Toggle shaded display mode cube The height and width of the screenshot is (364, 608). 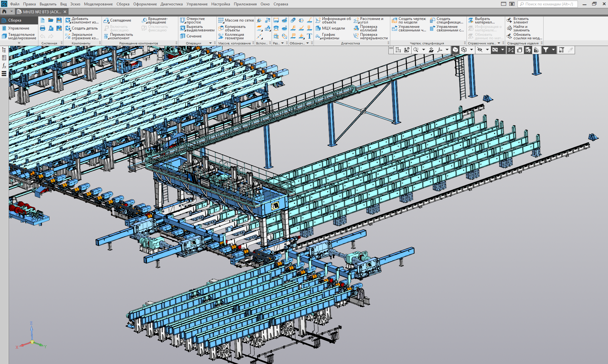pyautogui.click(x=455, y=50)
